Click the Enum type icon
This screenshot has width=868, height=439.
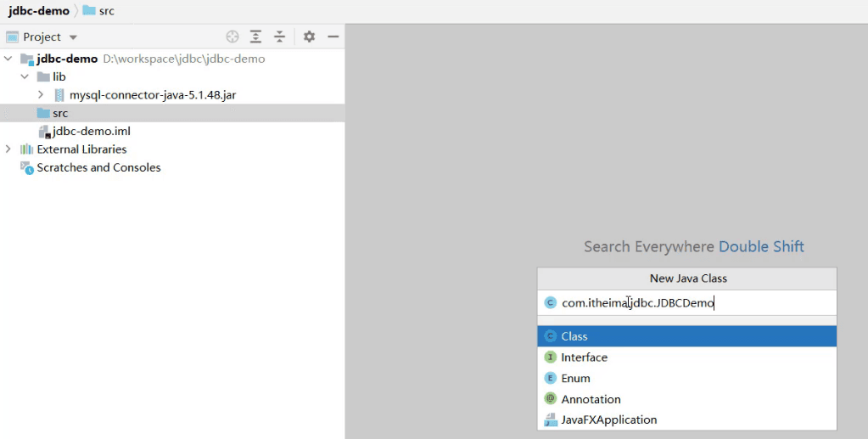point(550,379)
